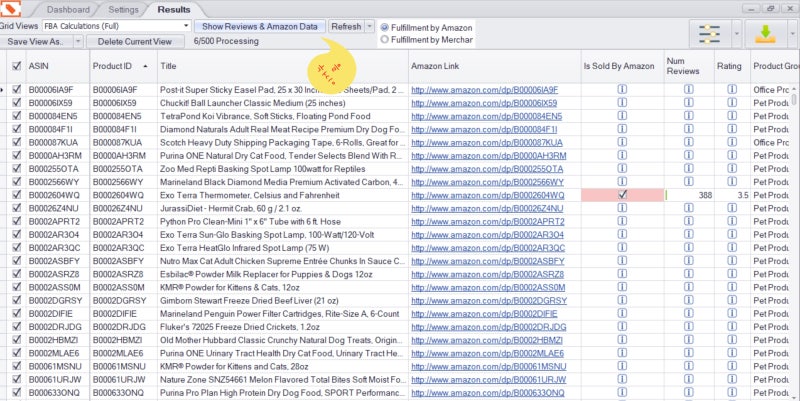The height and width of the screenshot is (401, 800).
Task: Click Is Sold By Amazon info icon for B0002DGRSY
Action: (622, 300)
